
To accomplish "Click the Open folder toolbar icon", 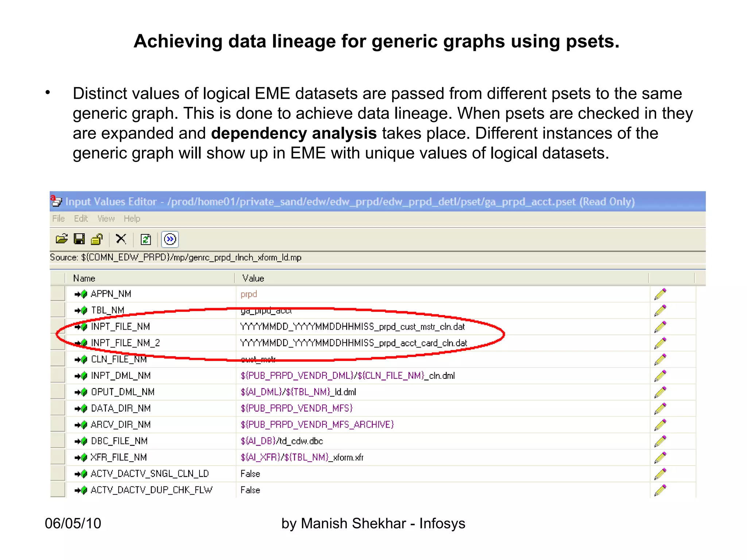I will click(x=62, y=239).
